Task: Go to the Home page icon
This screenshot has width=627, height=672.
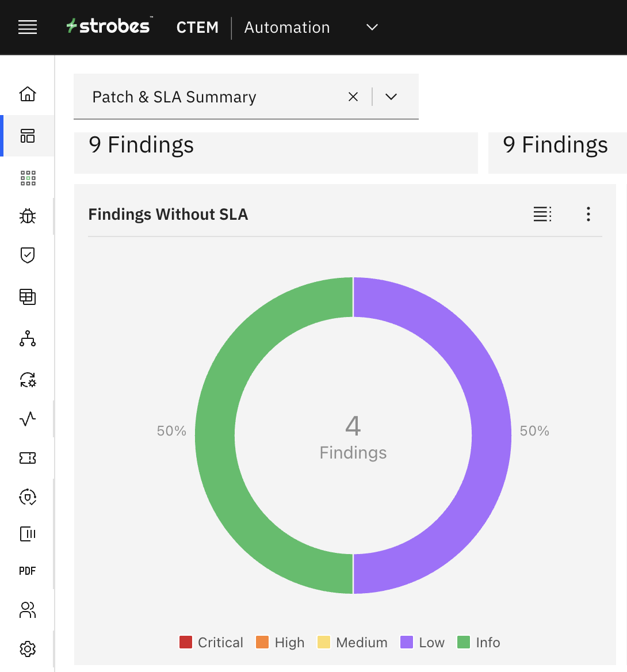Action: (28, 94)
